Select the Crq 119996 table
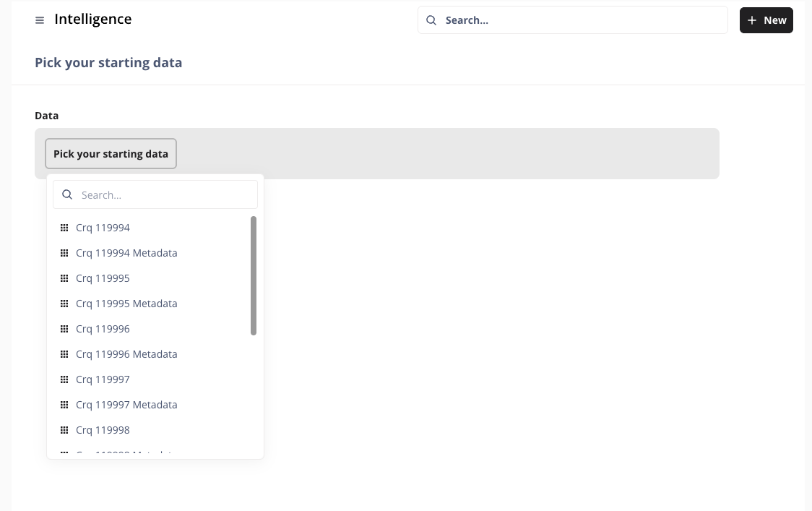The height and width of the screenshot is (511, 812). click(103, 329)
